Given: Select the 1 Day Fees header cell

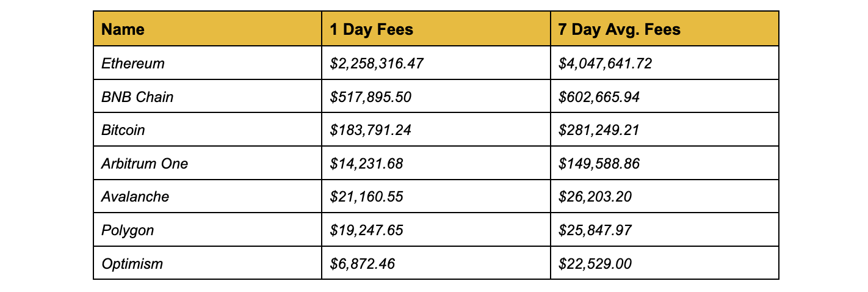Looking at the screenshot, I should pos(436,29).
